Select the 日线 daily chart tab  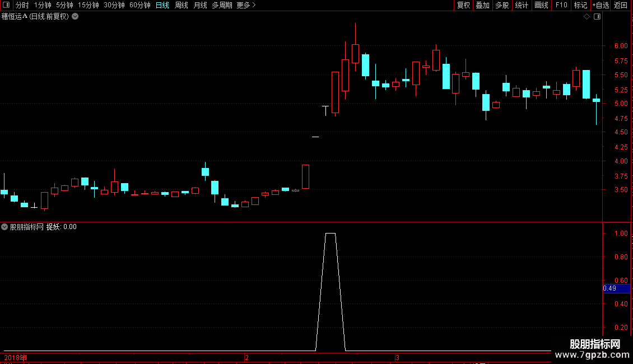click(162, 5)
